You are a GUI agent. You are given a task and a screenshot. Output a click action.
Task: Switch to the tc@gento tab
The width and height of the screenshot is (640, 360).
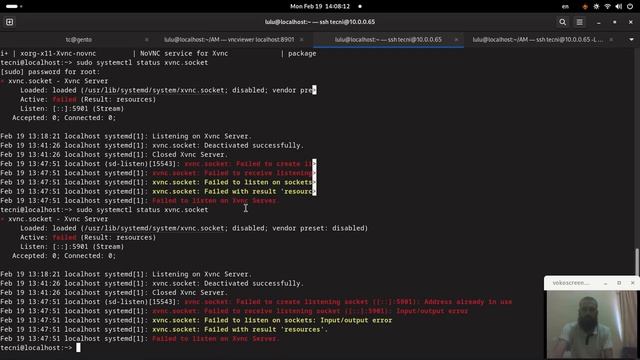tap(79, 40)
